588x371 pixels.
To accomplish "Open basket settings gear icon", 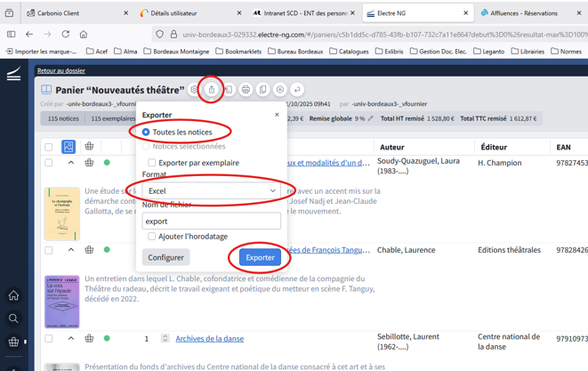I will click(x=194, y=90).
